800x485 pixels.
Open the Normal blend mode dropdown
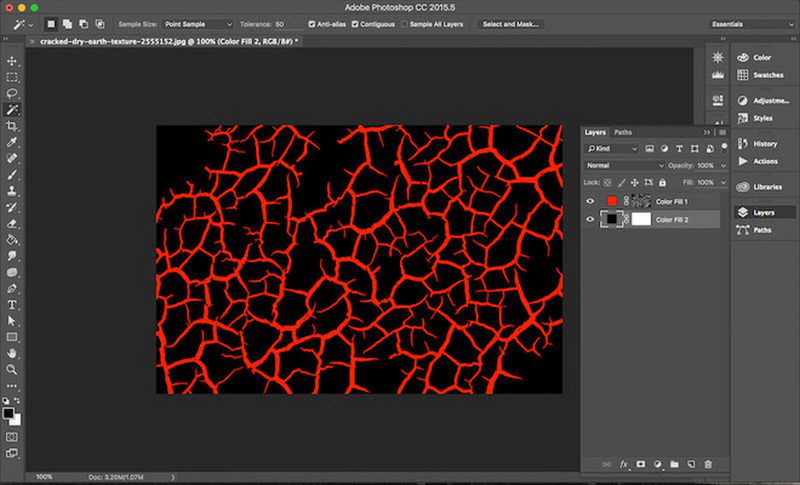tap(624, 165)
